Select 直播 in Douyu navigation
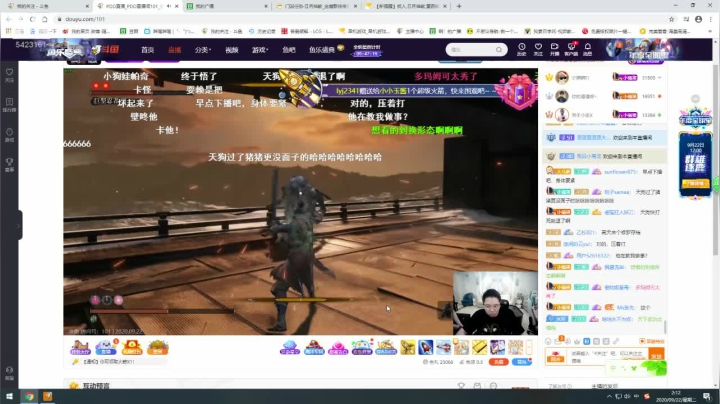720x404 pixels. pos(174,50)
